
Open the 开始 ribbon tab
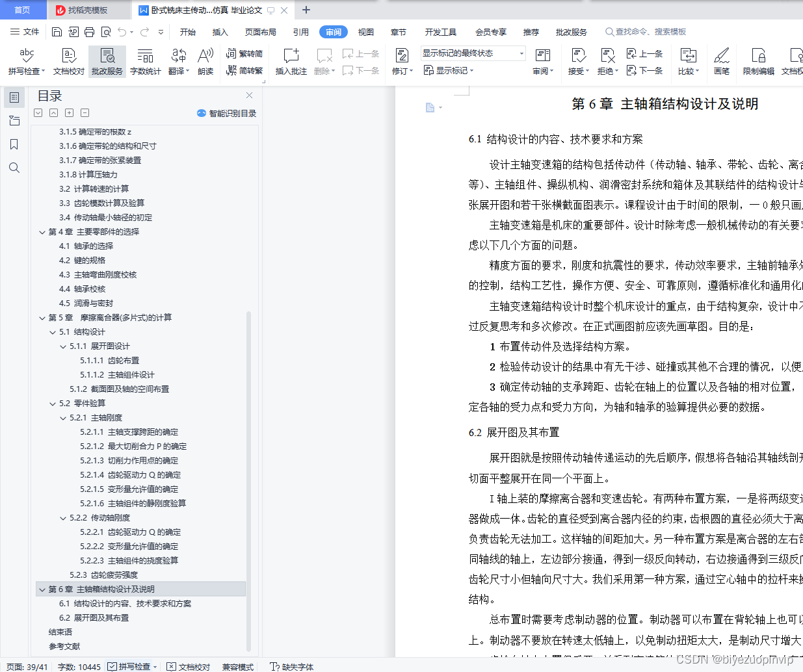pos(188,32)
